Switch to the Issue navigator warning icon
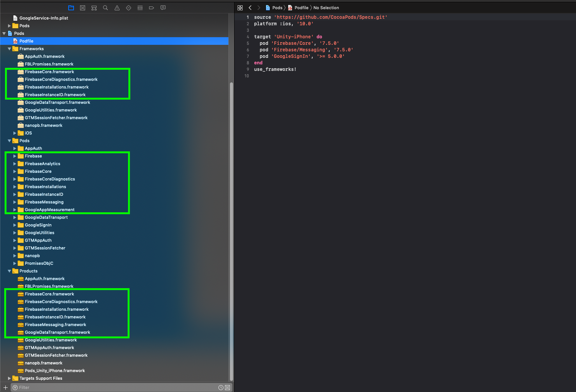576x392 pixels. (117, 8)
